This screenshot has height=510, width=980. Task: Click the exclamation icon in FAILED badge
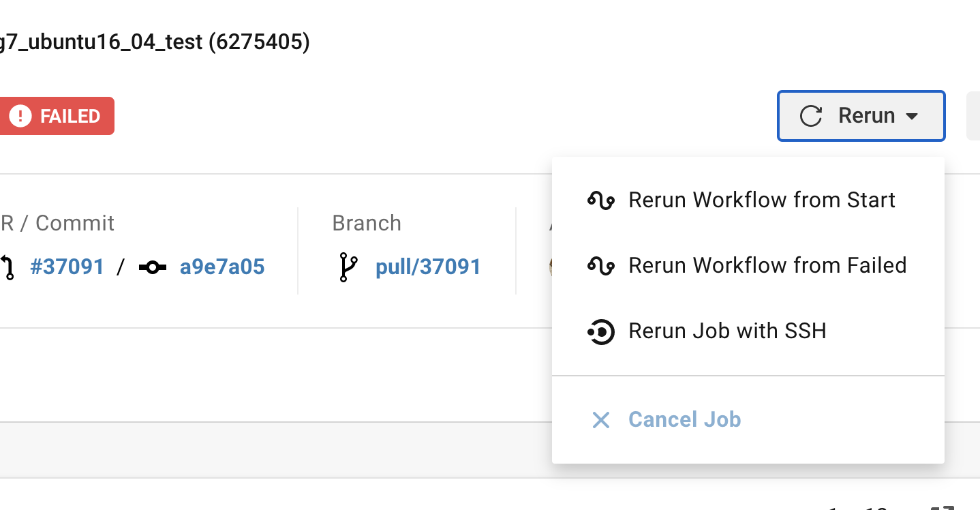tap(20, 116)
